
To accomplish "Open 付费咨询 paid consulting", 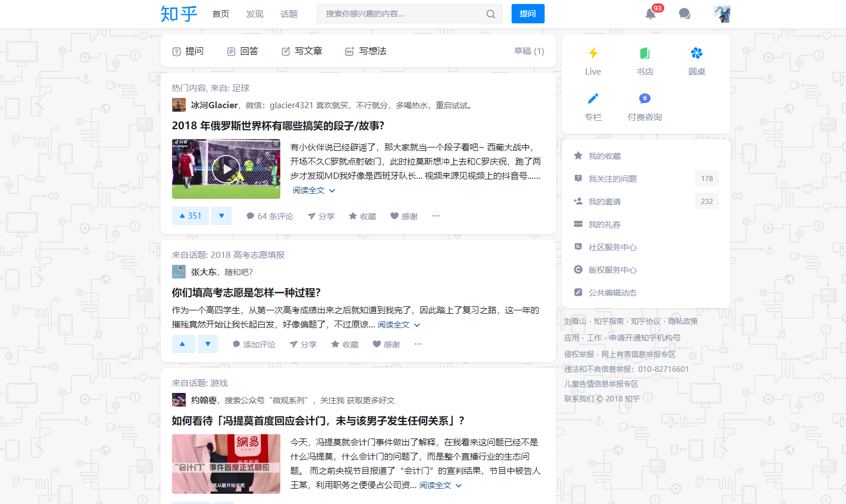I will click(644, 107).
